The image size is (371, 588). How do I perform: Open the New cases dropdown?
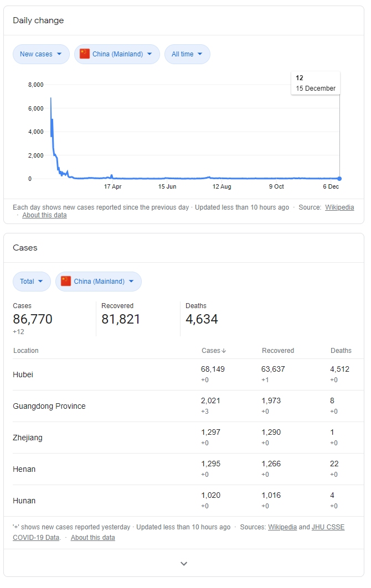coord(40,54)
